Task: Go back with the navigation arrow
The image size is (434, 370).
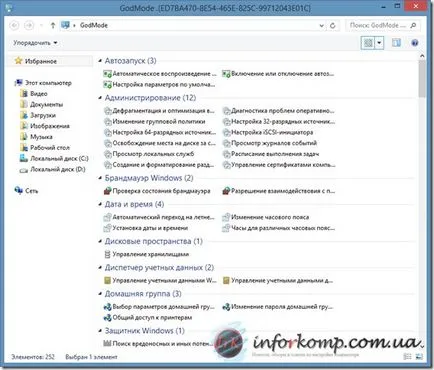Action: click(x=14, y=25)
